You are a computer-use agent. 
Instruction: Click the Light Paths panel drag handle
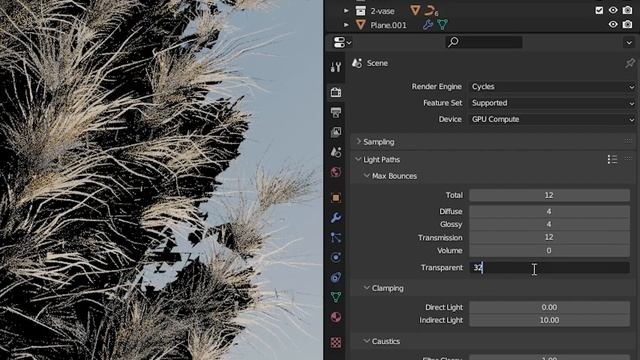(628, 158)
